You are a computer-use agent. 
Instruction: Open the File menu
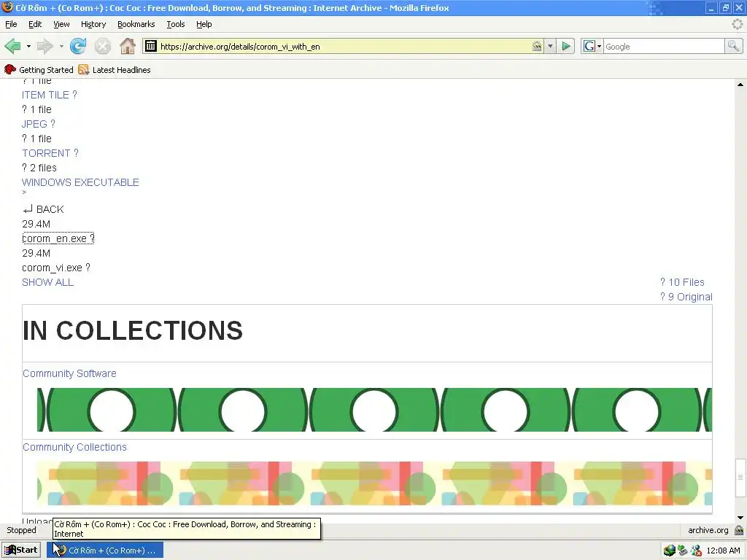(11, 24)
